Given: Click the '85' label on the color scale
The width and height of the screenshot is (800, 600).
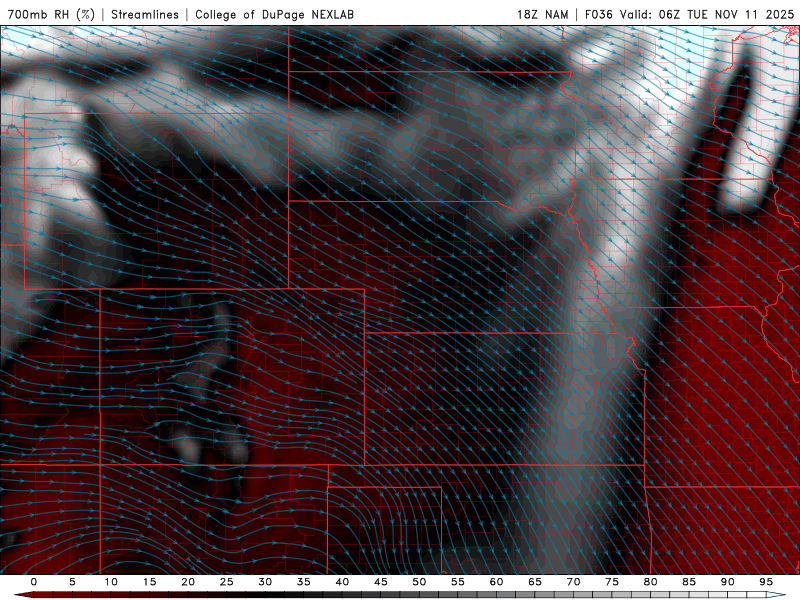Looking at the screenshot, I should (x=689, y=582).
